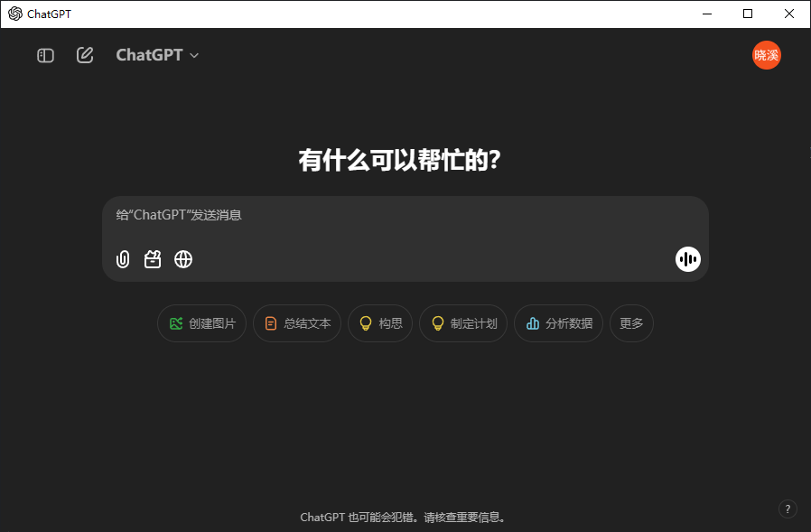Pick the 构思 brainstorm suggestion
The width and height of the screenshot is (811, 532).
(379, 323)
